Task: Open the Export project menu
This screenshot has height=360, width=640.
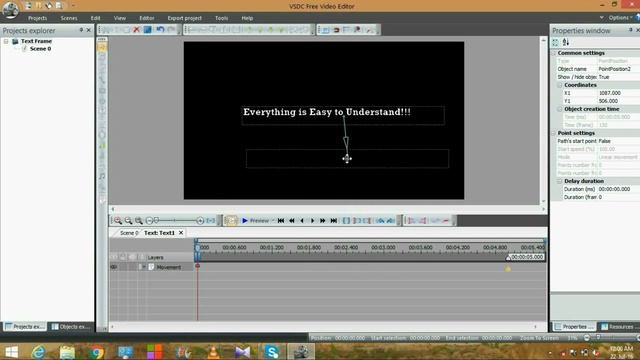Action: [x=184, y=18]
